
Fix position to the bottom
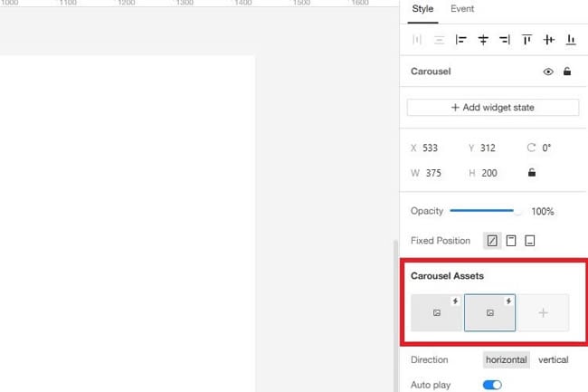529,241
